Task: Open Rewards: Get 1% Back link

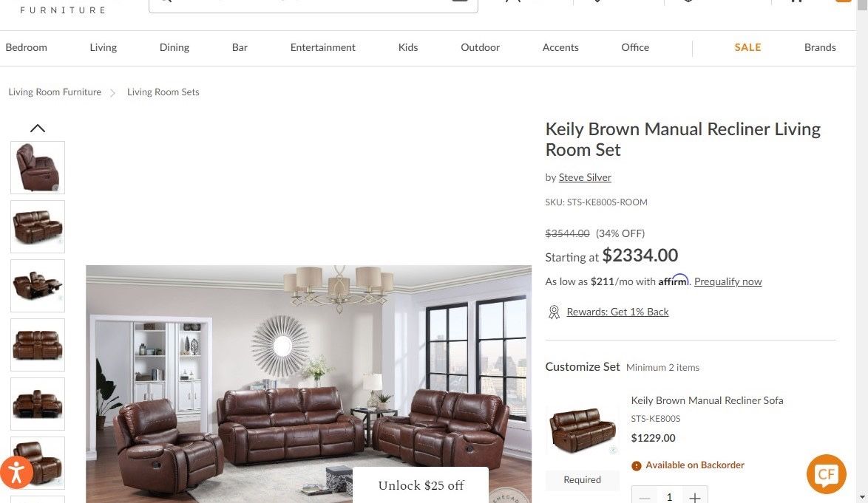Action: point(617,312)
